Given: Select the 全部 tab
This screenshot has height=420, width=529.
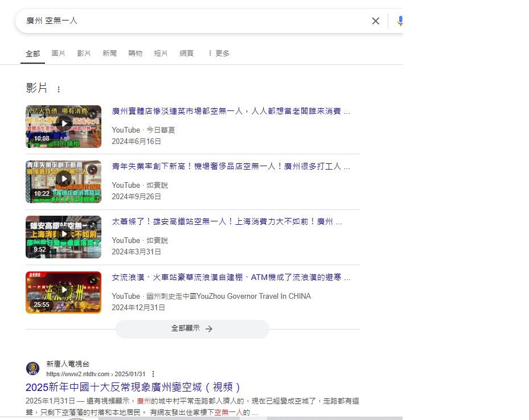Looking at the screenshot, I should pos(32,53).
